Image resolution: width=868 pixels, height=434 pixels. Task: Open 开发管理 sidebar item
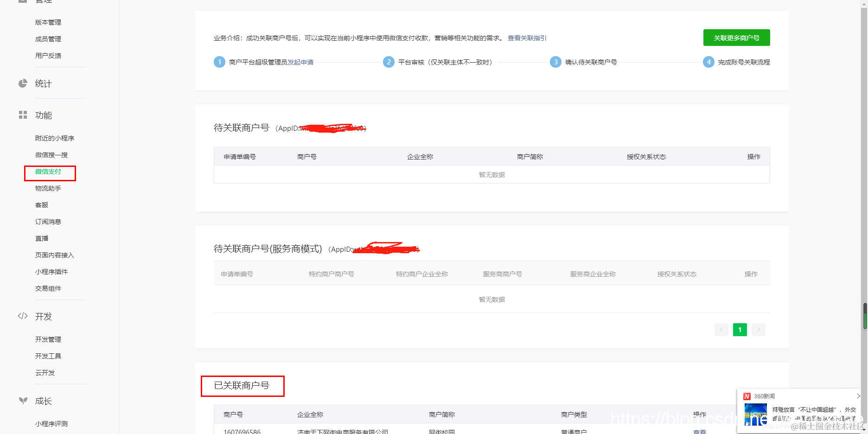click(x=48, y=339)
